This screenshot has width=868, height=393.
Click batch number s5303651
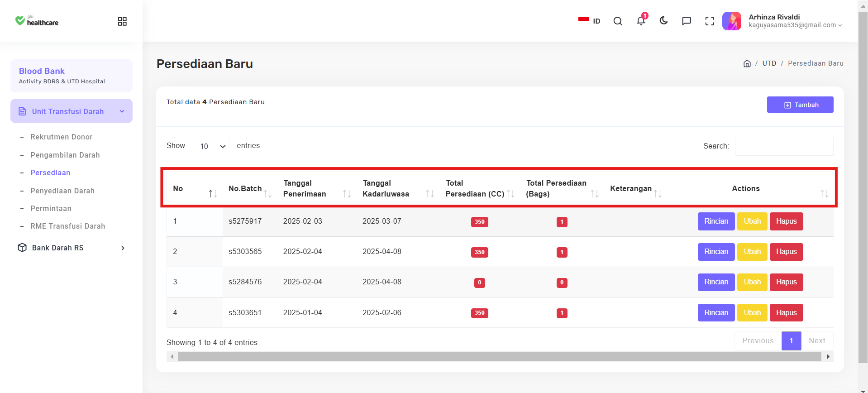pyautogui.click(x=245, y=313)
